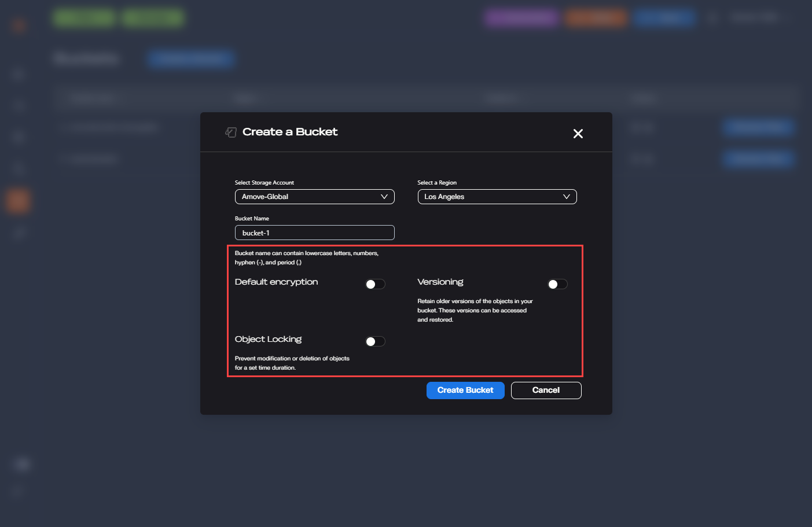Click the blurred purple button in top bar

(521, 18)
